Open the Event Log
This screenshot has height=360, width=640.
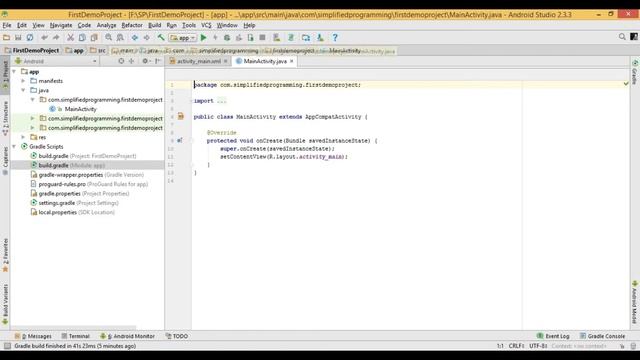click(x=553, y=336)
